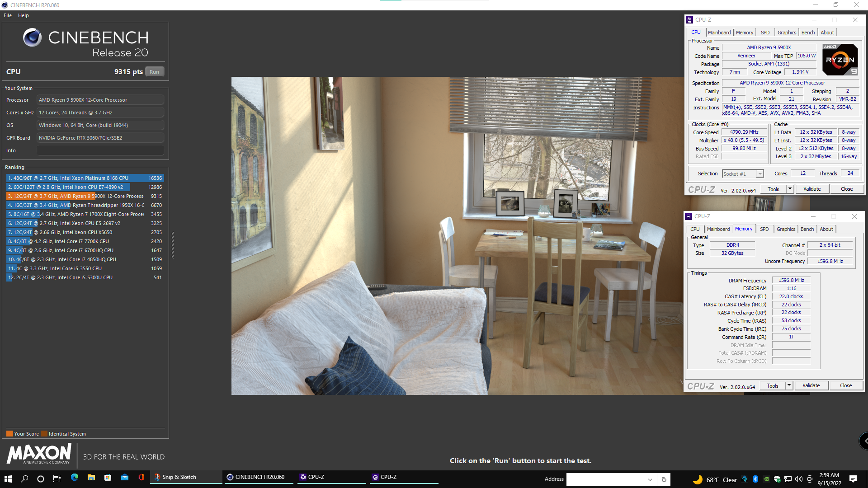Click Validate in CPU-Z Memory window
The image size is (868, 488).
811,385
